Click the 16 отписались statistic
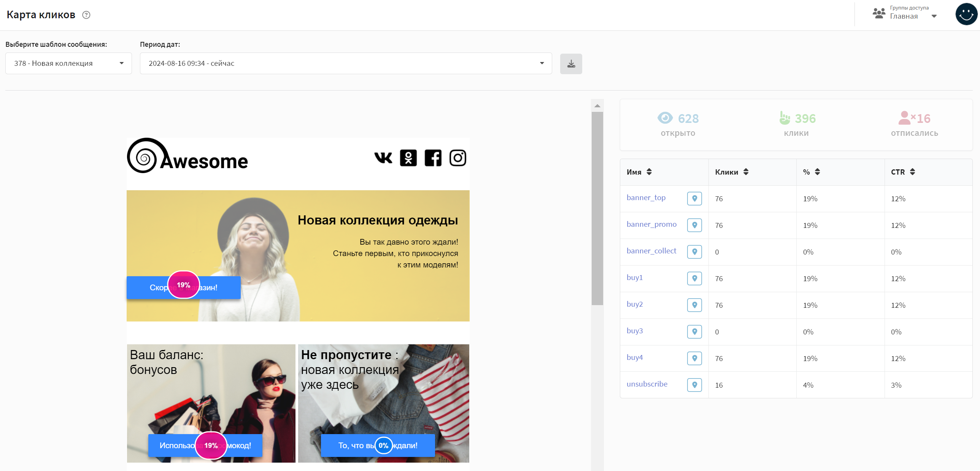The width and height of the screenshot is (980, 471). (914, 124)
